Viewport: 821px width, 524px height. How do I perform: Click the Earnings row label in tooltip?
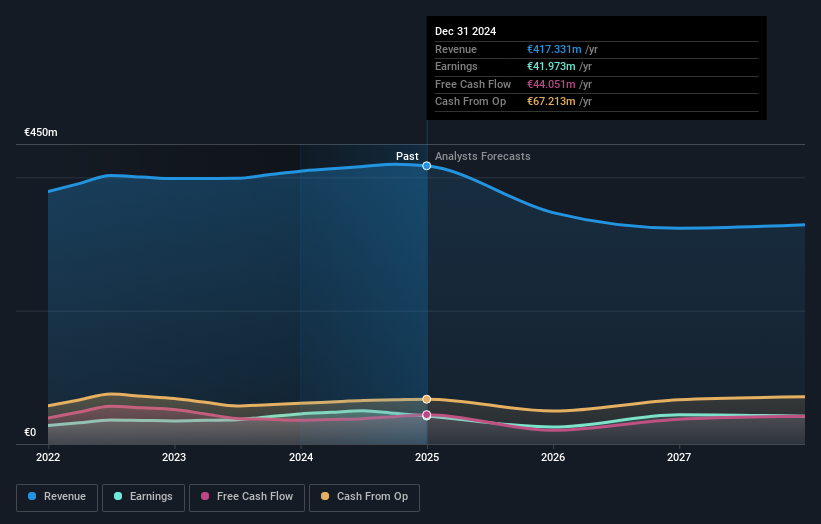click(456, 66)
